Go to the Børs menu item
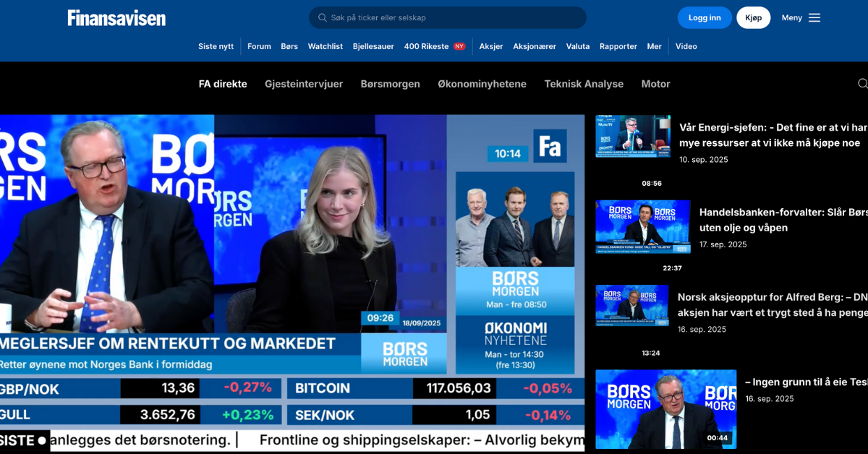The width and height of the screenshot is (868, 454). click(289, 46)
